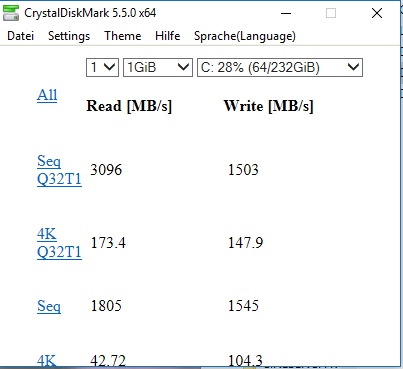Screen dimensions: 403x369
Task: Start the 4K Q32T1 test link
Action: click(x=59, y=243)
